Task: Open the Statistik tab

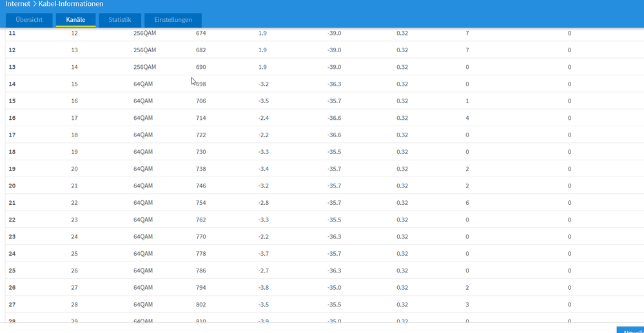Action: 120,20
